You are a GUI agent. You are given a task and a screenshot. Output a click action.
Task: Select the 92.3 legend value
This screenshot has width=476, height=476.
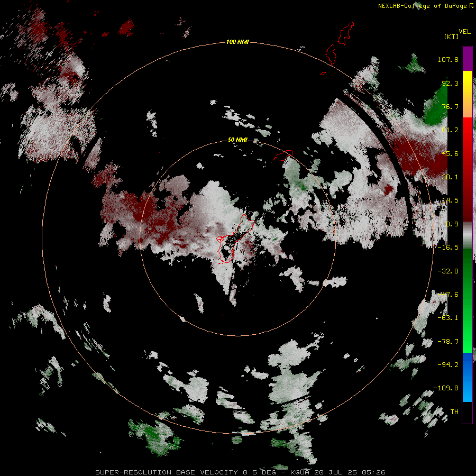click(x=450, y=83)
